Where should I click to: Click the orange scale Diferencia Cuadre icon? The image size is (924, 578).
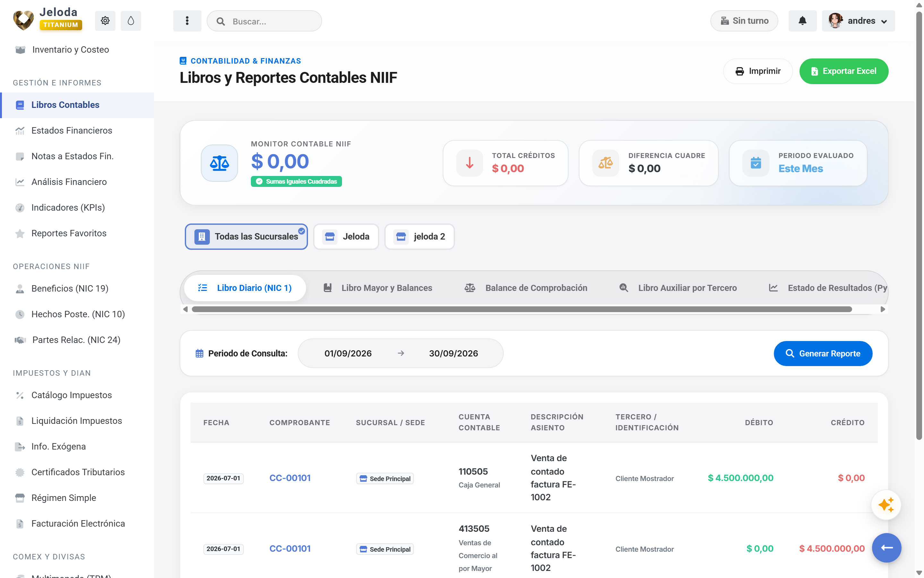(605, 163)
